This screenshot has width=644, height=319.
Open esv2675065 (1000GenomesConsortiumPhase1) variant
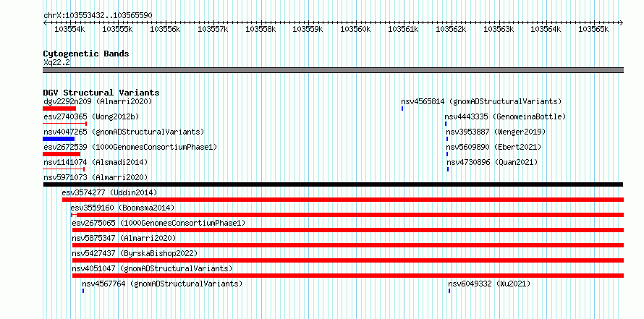[x=158, y=223]
